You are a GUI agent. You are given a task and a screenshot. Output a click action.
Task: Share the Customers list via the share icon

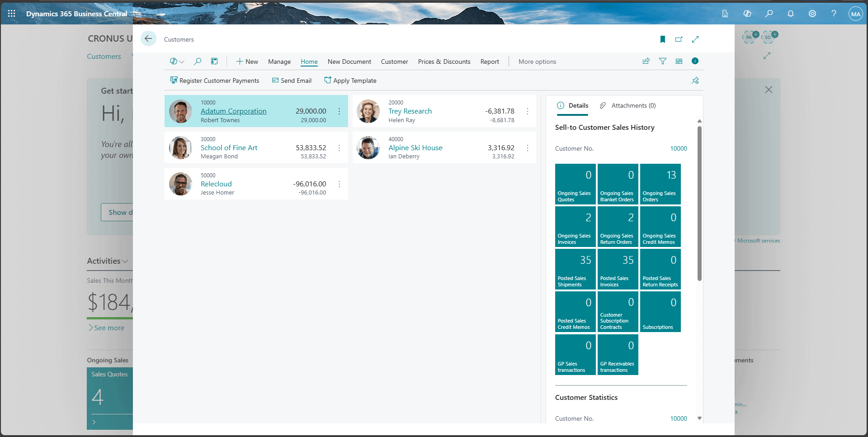[646, 61]
